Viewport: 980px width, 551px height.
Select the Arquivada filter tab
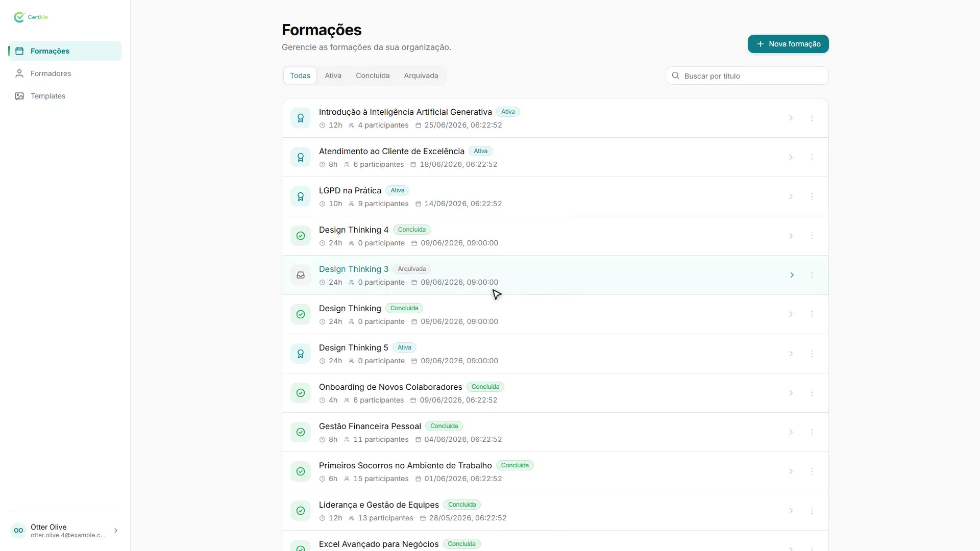pyautogui.click(x=421, y=76)
